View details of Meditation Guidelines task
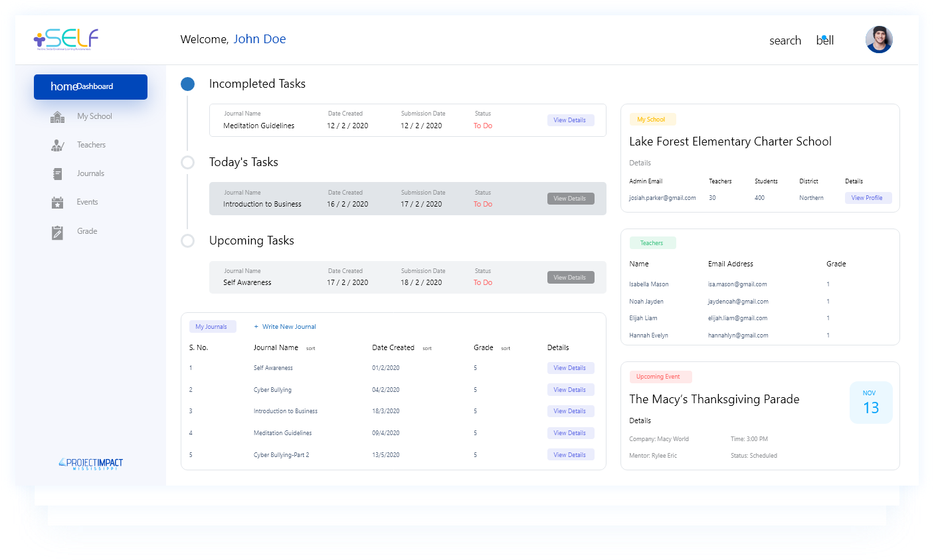Viewport: 934px width, 560px height. click(571, 120)
